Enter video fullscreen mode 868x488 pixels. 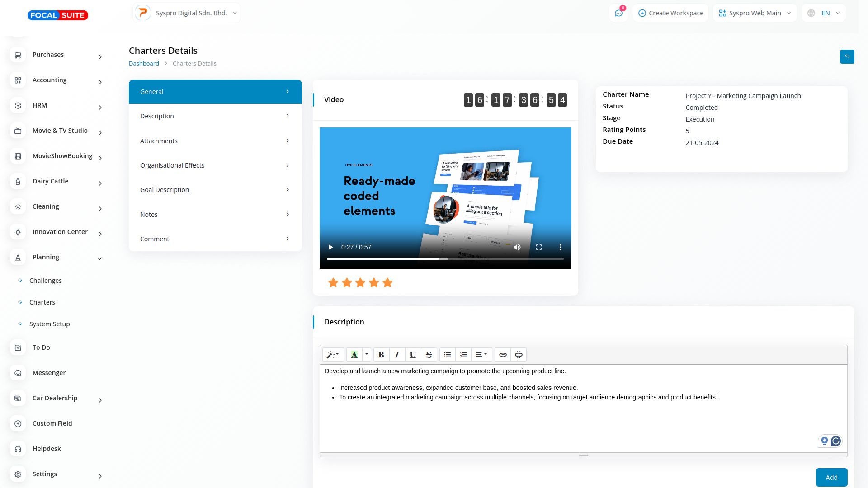(539, 247)
